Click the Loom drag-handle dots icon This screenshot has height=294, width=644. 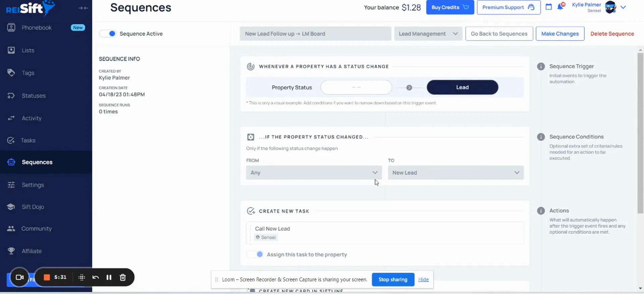click(x=82, y=277)
